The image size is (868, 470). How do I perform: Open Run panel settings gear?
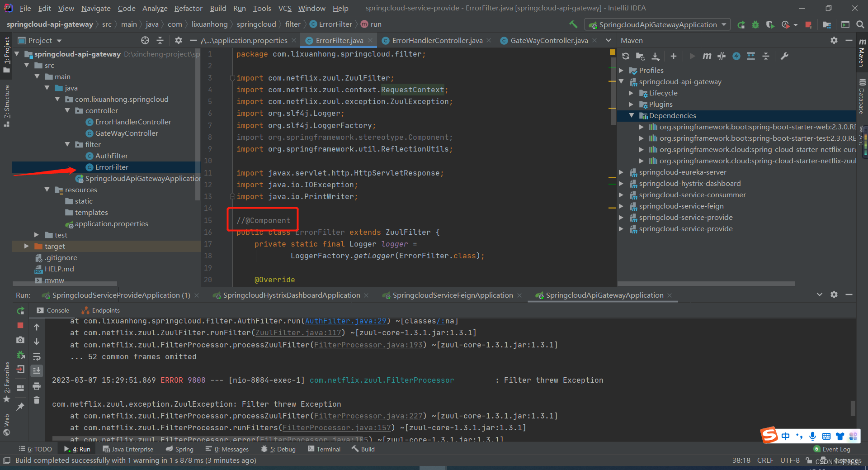pyautogui.click(x=834, y=294)
